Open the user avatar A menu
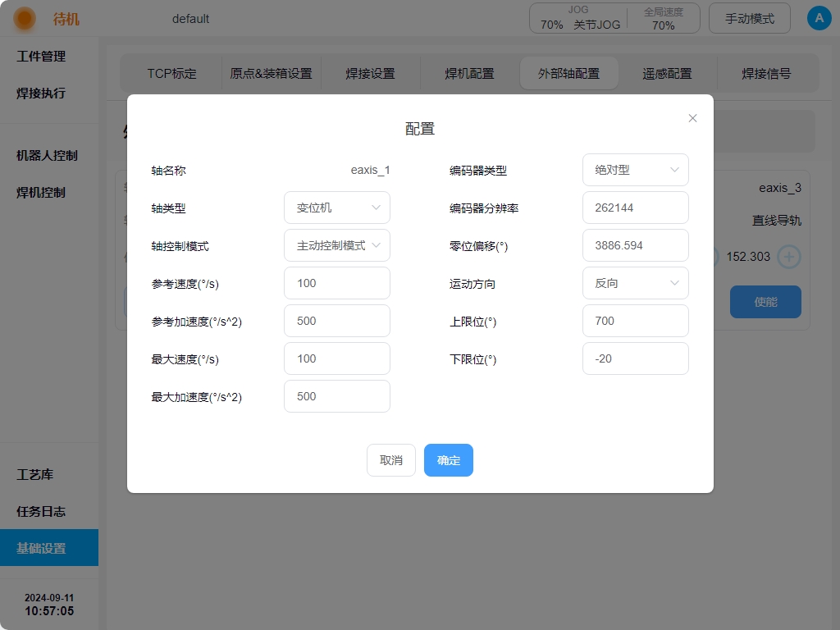840x630 pixels. coord(819,18)
